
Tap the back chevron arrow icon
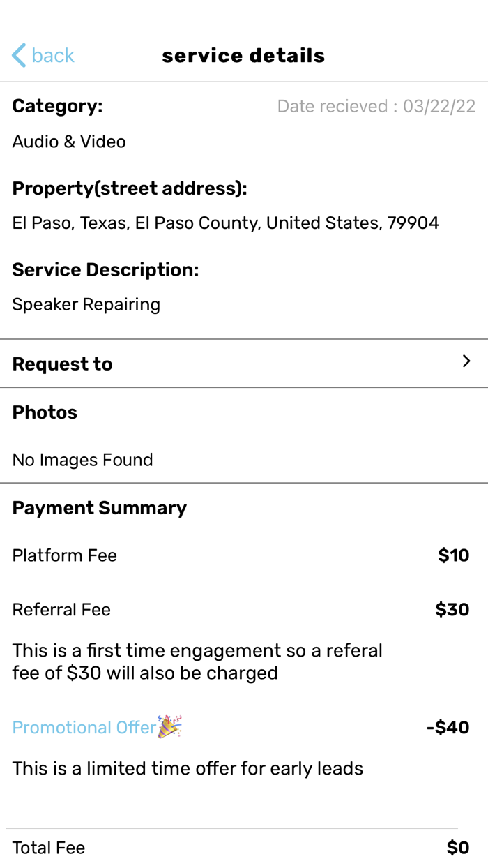pos(19,55)
